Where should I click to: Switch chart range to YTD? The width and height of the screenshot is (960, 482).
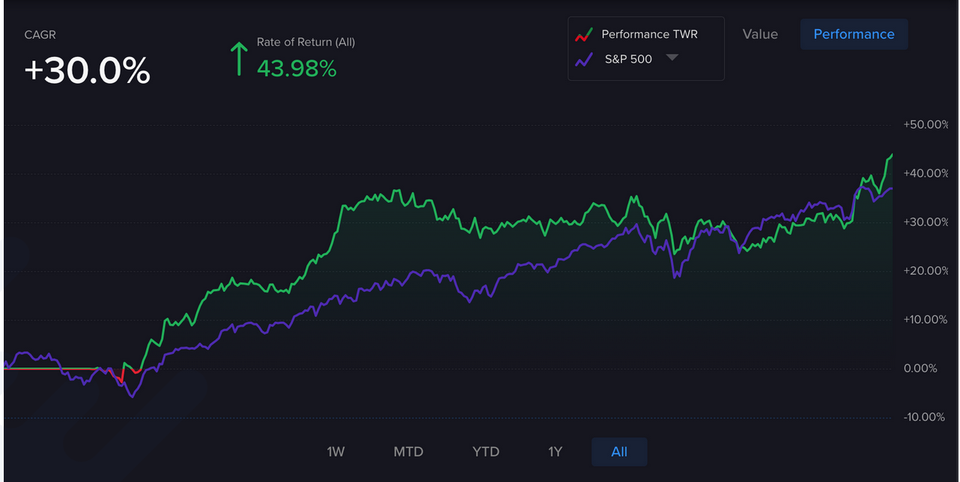pos(485,452)
